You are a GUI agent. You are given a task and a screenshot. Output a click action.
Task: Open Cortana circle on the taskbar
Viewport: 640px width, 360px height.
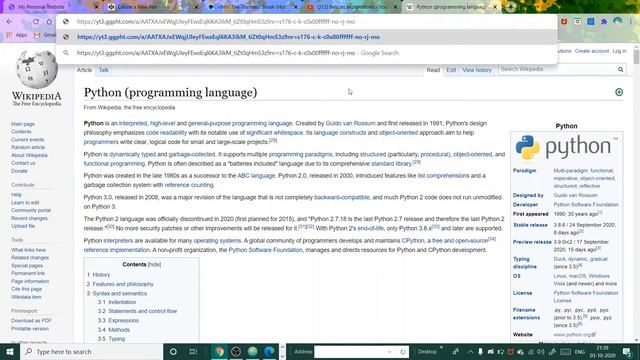point(173,351)
